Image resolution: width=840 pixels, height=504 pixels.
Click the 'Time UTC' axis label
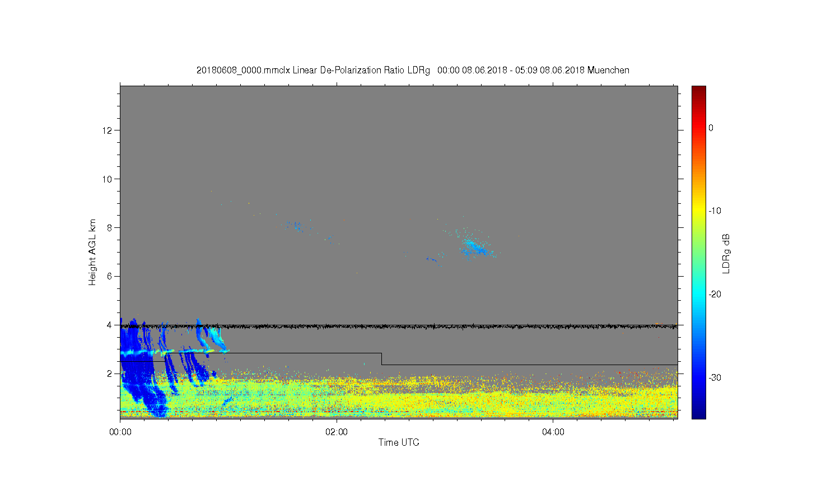pyautogui.click(x=399, y=442)
